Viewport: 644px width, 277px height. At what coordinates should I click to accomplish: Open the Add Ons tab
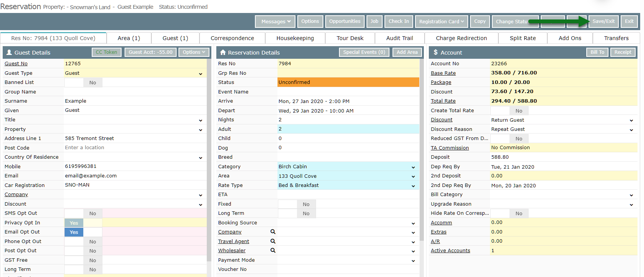570,38
